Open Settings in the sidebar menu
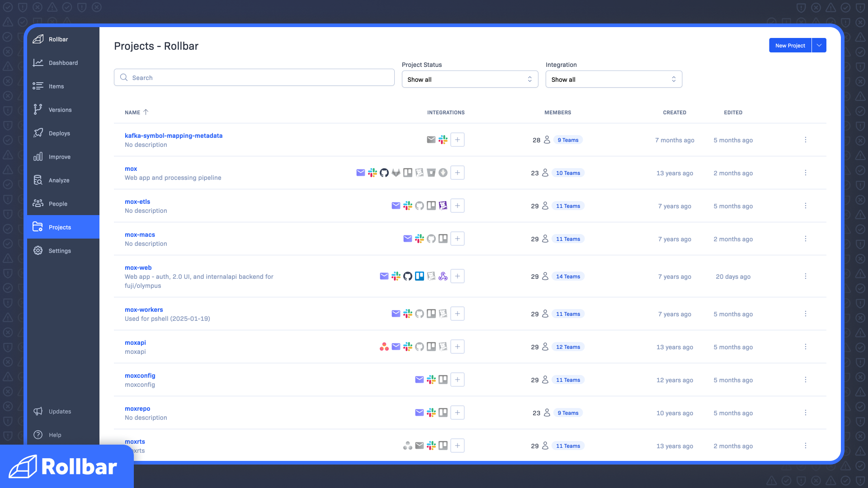 [x=60, y=251]
